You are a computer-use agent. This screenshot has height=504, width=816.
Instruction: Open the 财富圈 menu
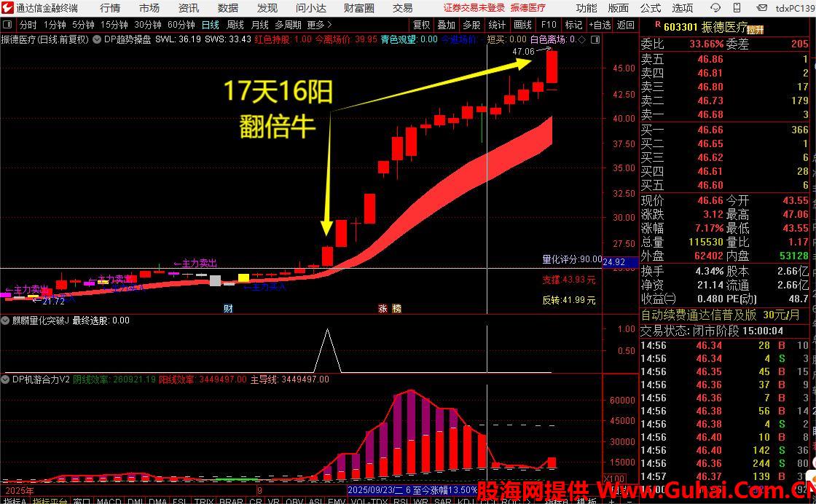point(358,8)
